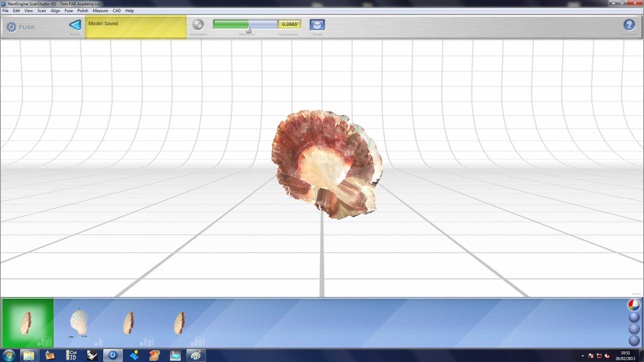Click the tolerance value field
The height and width of the screenshot is (362, 644).
click(x=290, y=24)
